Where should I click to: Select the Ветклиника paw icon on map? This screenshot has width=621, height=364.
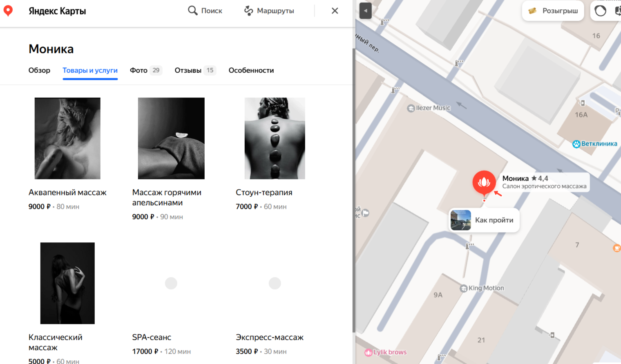576,144
